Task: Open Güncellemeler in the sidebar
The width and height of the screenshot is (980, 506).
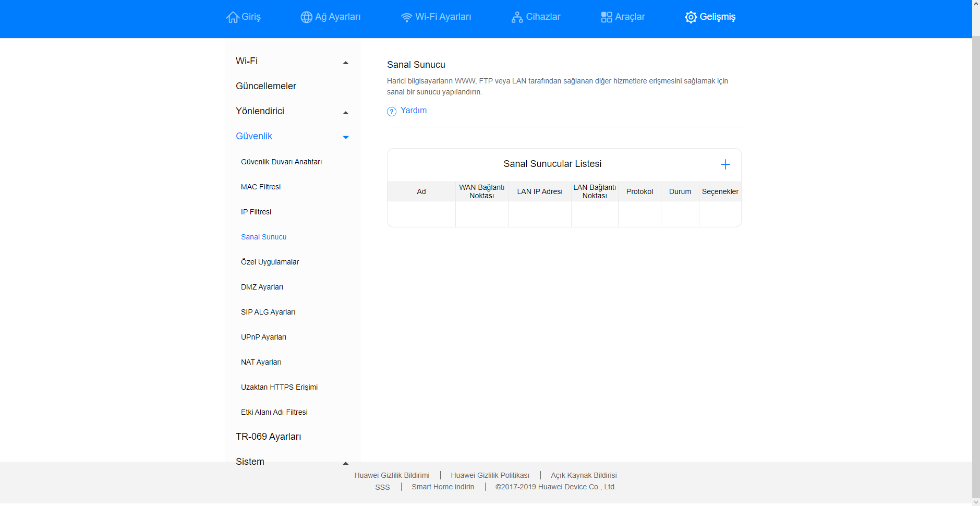Action: click(266, 86)
